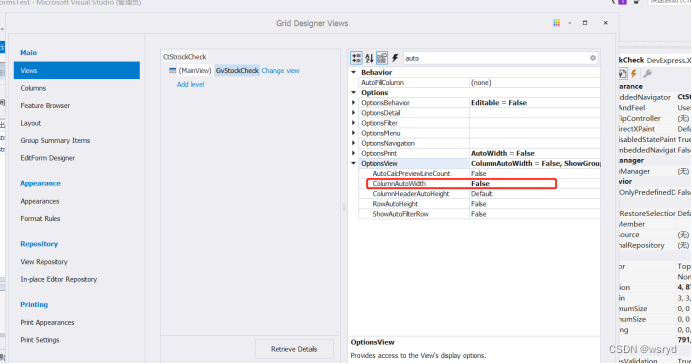Open View Repository page

(x=44, y=262)
